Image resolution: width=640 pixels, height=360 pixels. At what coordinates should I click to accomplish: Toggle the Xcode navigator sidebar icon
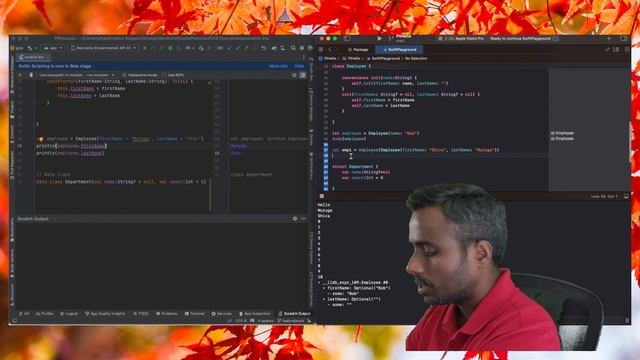click(x=347, y=38)
